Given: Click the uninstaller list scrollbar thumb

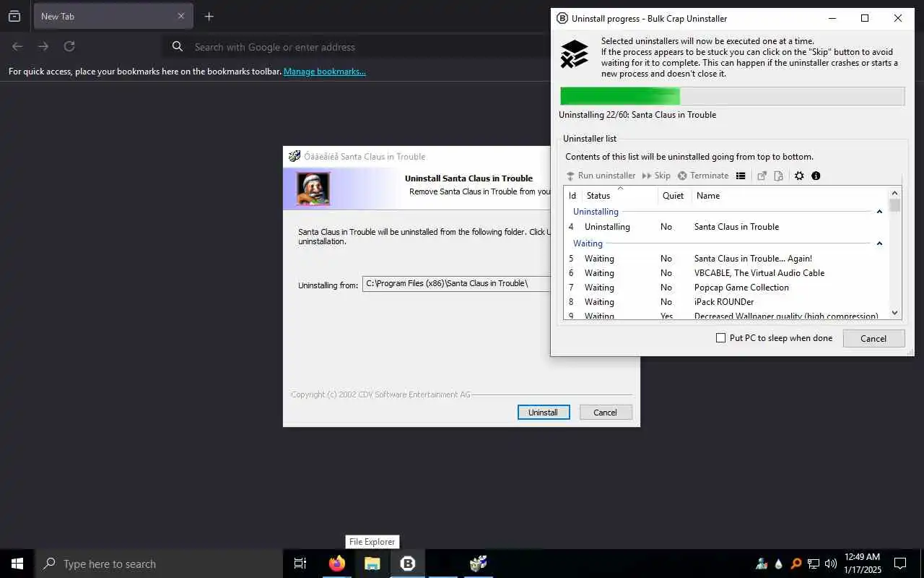Looking at the screenshot, I should pyautogui.click(x=895, y=206).
